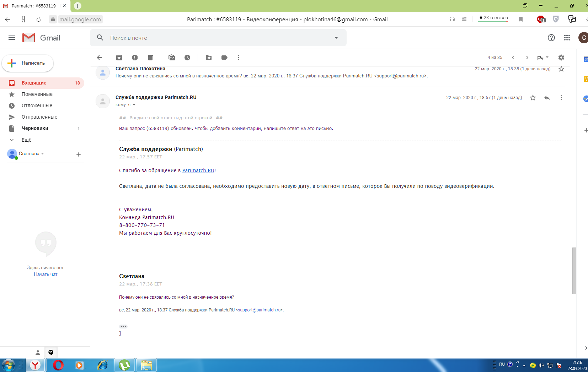Open the labels tag icon
Viewport: 588px width, 375px height.
pos(224,58)
